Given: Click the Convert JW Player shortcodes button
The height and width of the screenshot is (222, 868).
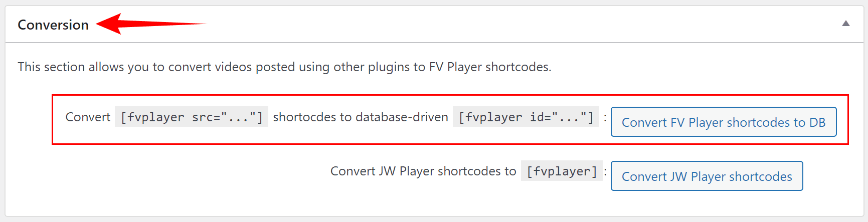Looking at the screenshot, I should coord(707,176).
